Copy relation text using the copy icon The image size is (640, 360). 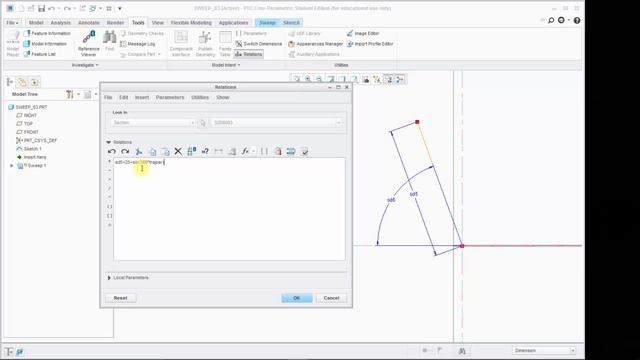tap(152, 151)
